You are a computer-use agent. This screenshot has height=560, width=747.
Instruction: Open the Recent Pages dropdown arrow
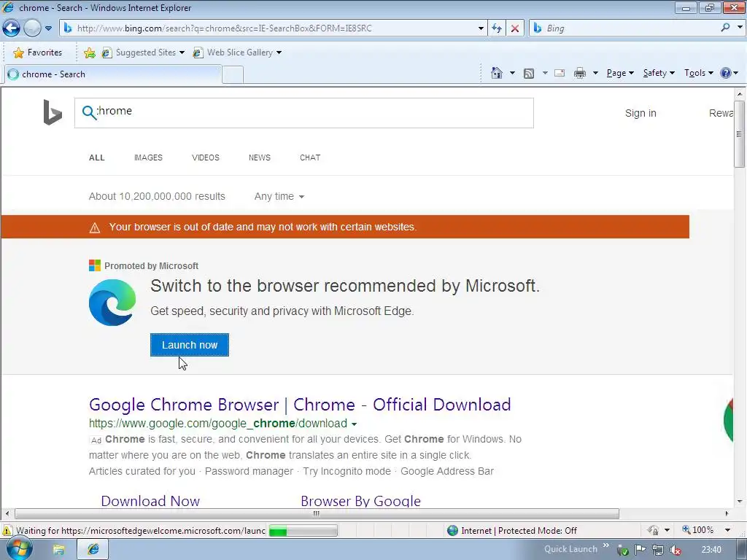48,28
